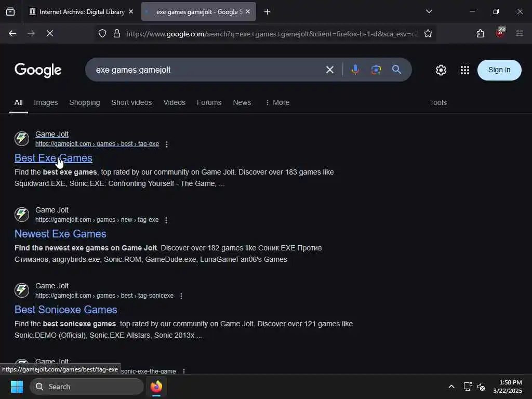The height and width of the screenshot is (399, 532).
Task: Click Game Jolt favicon of Sonicexe result
Action: coord(22,290)
